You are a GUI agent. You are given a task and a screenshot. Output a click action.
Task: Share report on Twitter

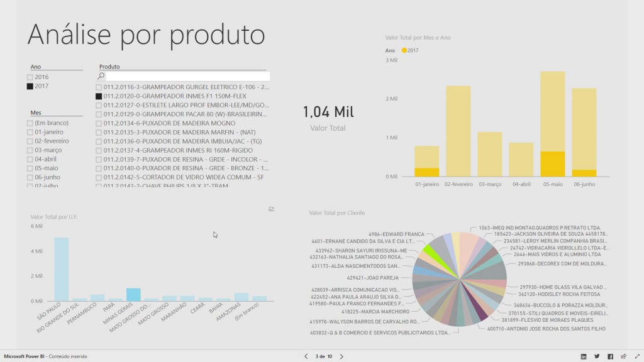(597, 356)
